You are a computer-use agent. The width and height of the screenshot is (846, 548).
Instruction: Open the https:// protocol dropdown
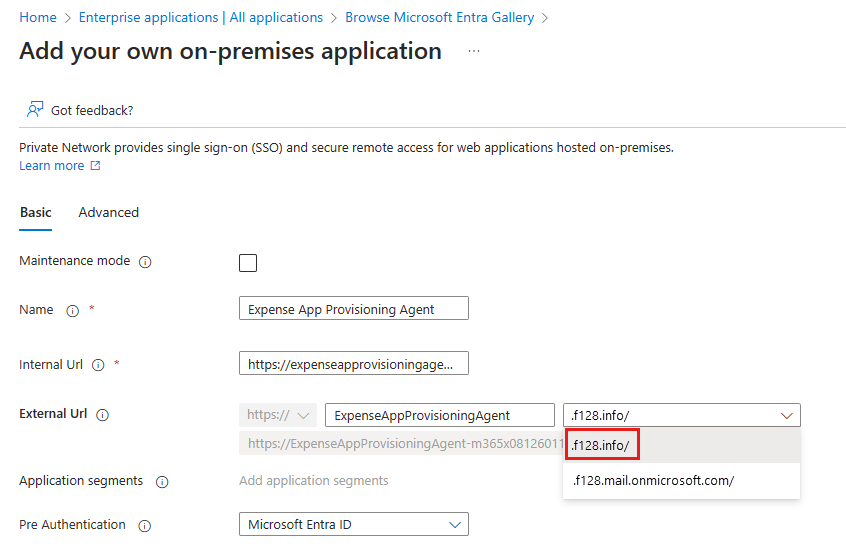278,415
